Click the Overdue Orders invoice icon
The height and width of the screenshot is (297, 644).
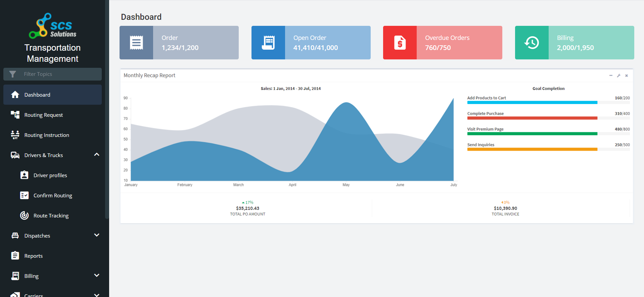400,43
